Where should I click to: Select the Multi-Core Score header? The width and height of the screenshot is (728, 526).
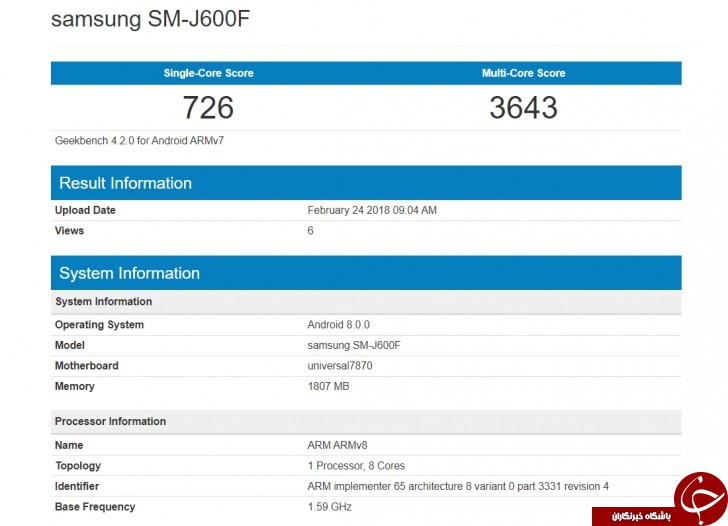point(524,73)
